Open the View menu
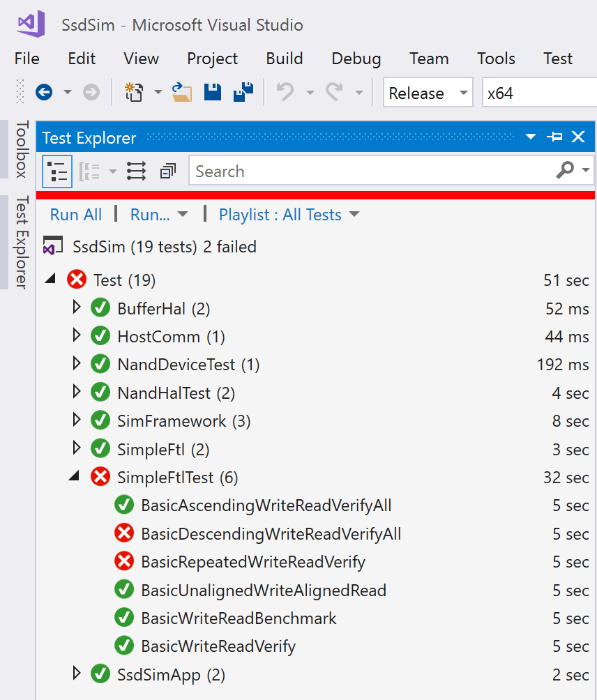Viewport: 597px width, 700px height. point(141,59)
